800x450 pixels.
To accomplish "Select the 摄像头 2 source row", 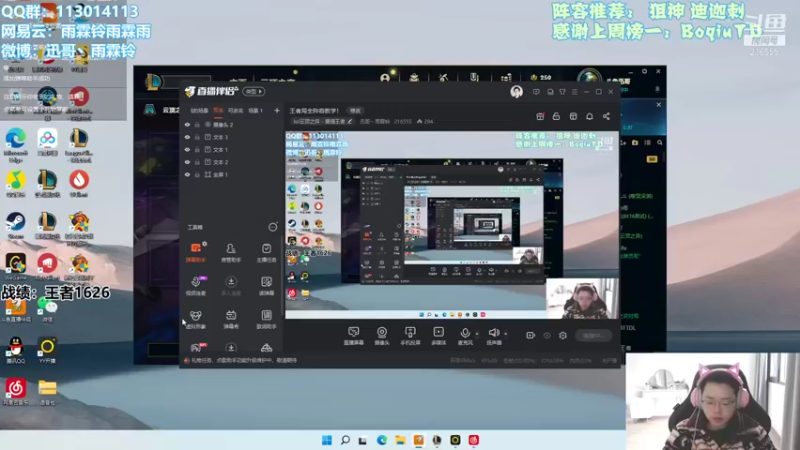I will [x=232, y=124].
